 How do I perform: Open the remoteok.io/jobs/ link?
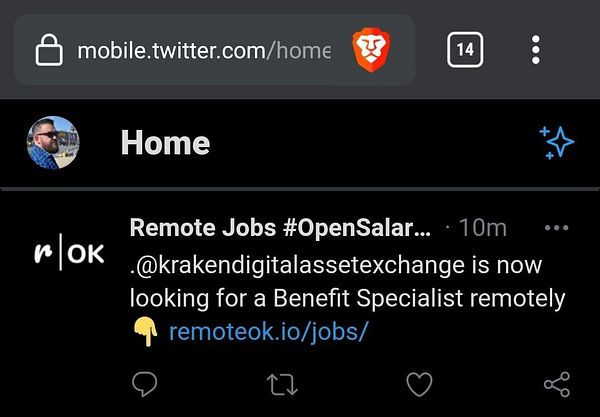(269, 331)
